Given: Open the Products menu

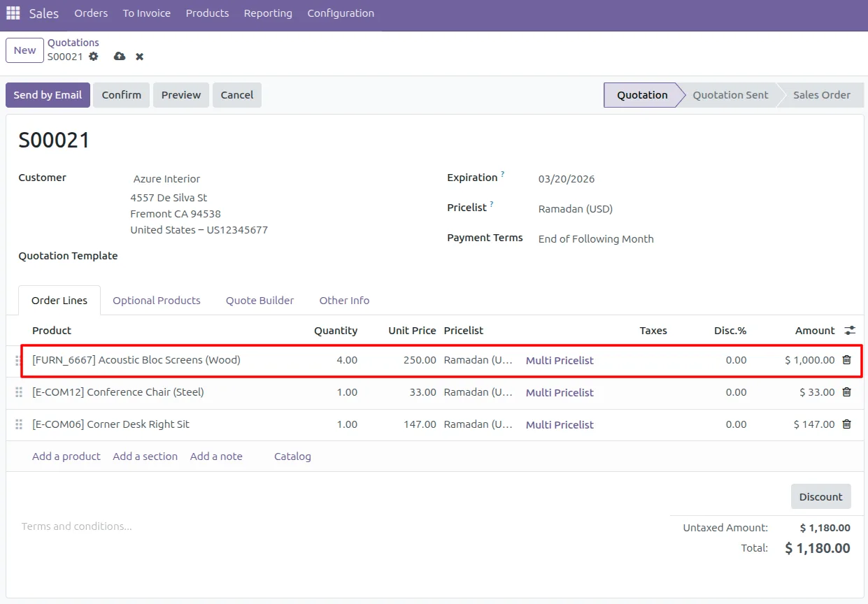Looking at the screenshot, I should [x=207, y=13].
